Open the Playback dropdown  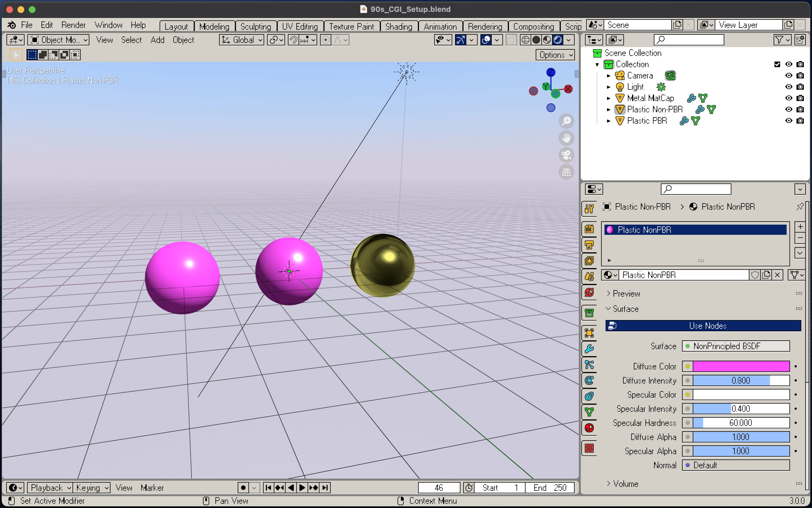[x=50, y=487]
